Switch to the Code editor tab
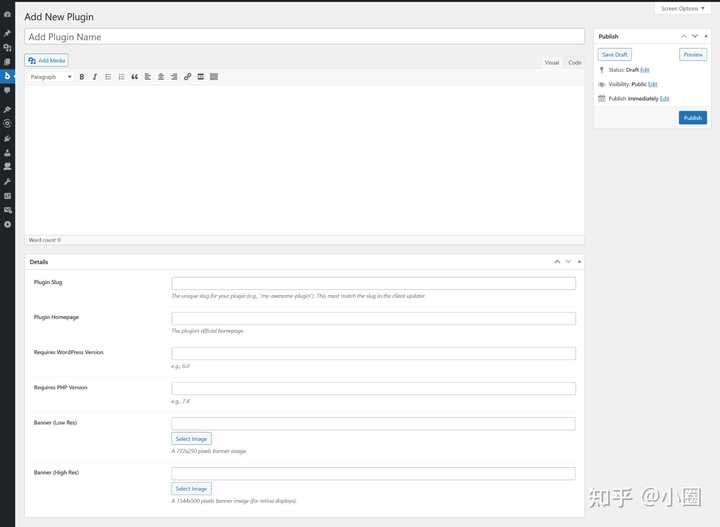Screen dimensions: 720x527 574,63
